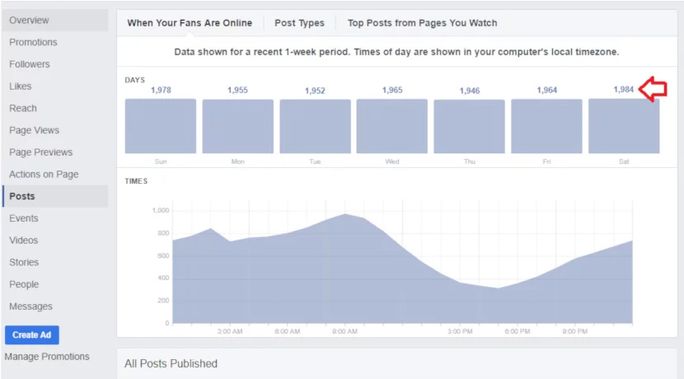Open Followers insights
This screenshot has height=379, width=684.
click(29, 64)
